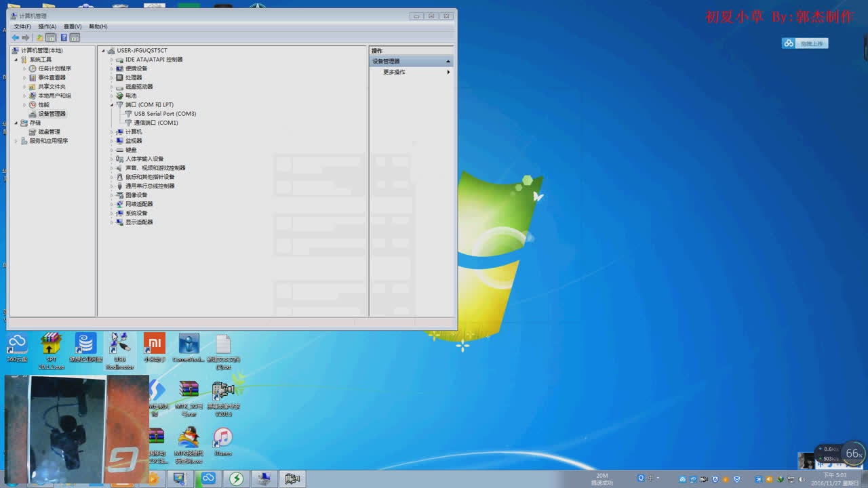Screen dimensions: 868x488
Task: Click the webcam preview thumbnail
Action: [x=77, y=429]
